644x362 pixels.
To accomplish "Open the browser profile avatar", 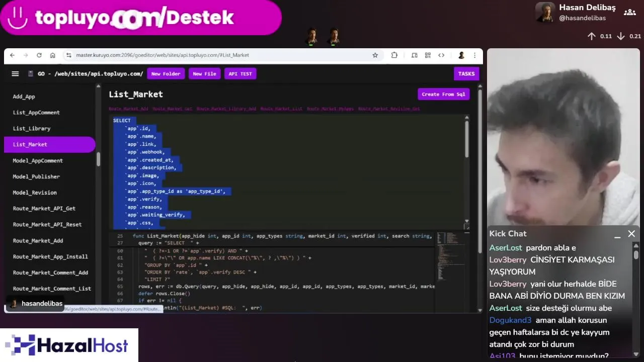I will tap(461, 55).
